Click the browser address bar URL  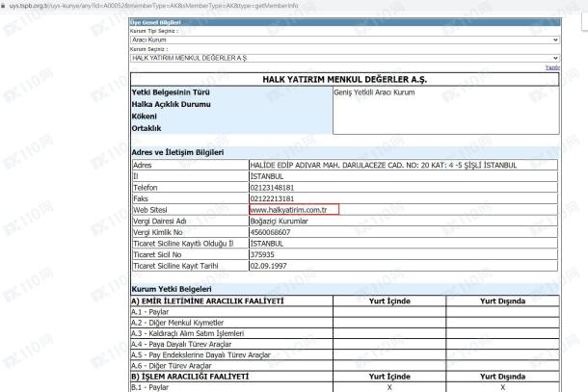pos(154,6)
